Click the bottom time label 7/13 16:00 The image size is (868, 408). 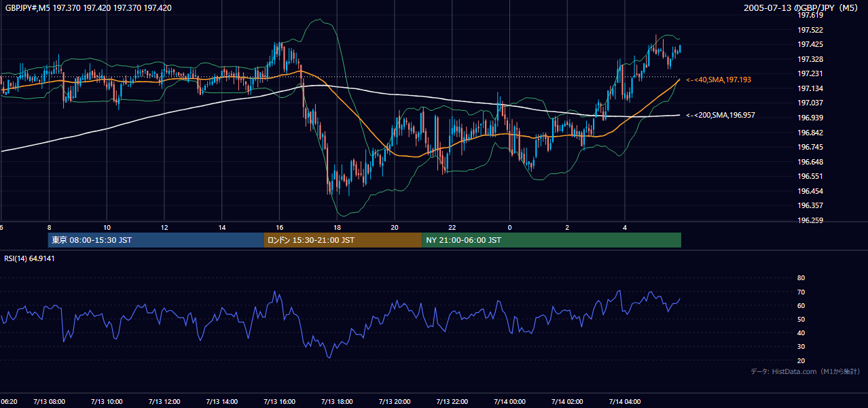pos(279,401)
